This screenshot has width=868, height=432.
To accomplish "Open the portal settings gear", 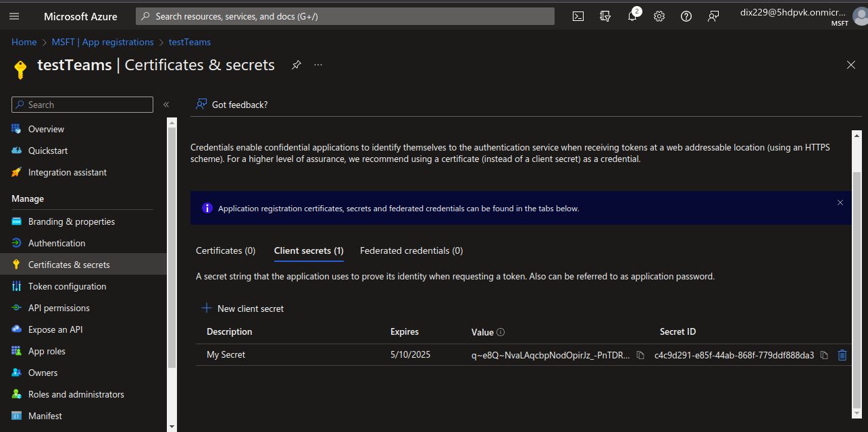I will [659, 16].
